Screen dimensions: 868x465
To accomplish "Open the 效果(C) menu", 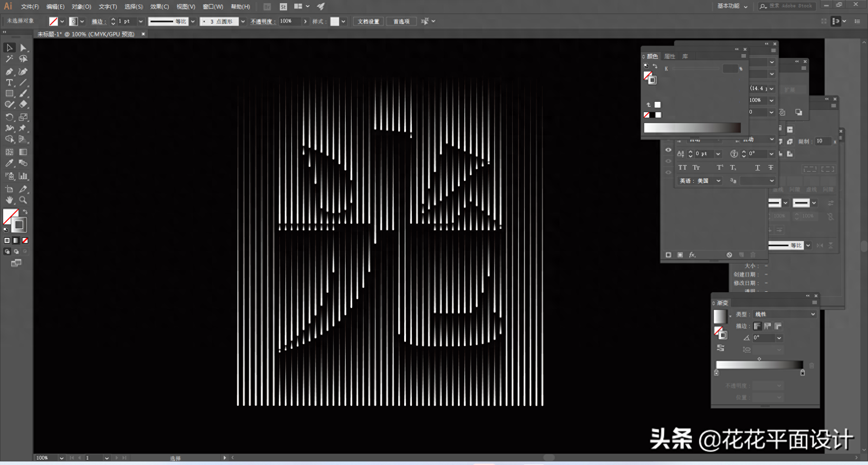I will 159,7.
